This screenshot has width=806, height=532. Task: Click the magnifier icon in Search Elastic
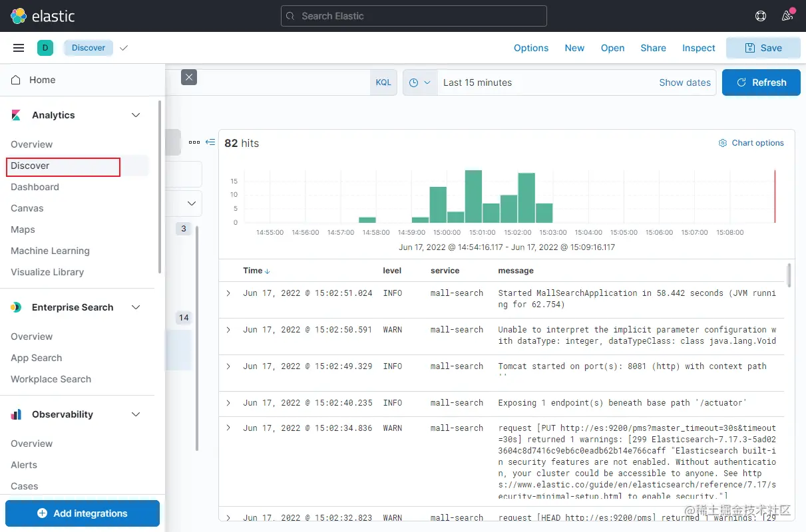point(290,16)
